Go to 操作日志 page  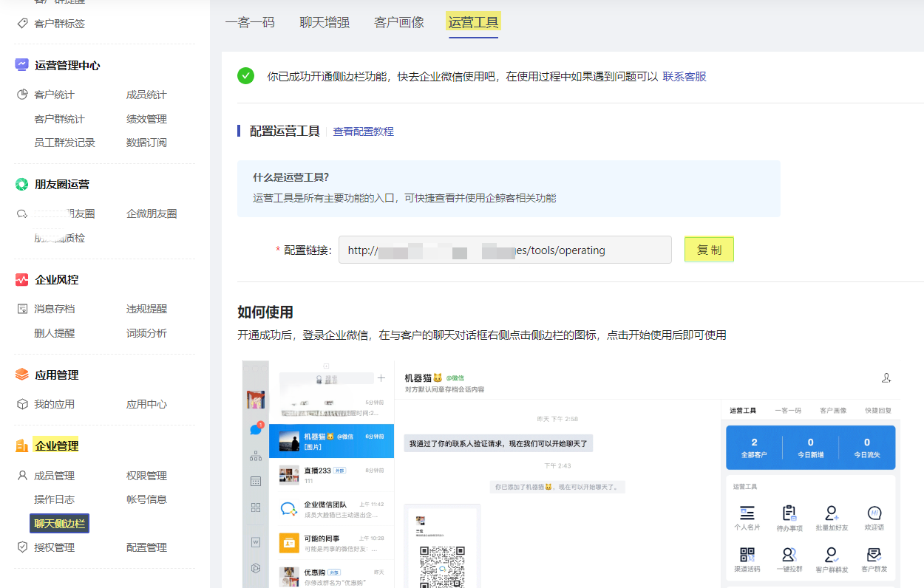click(x=55, y=499)
